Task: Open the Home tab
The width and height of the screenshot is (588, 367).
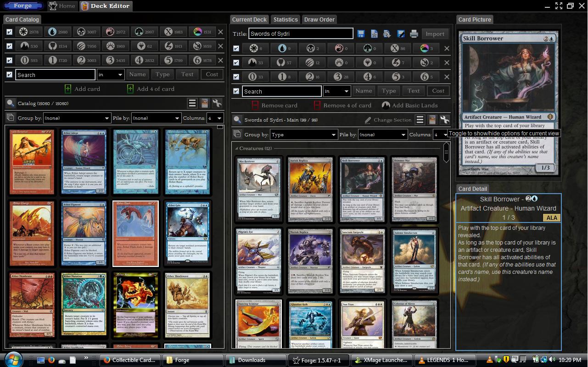Action: (62, 6)
